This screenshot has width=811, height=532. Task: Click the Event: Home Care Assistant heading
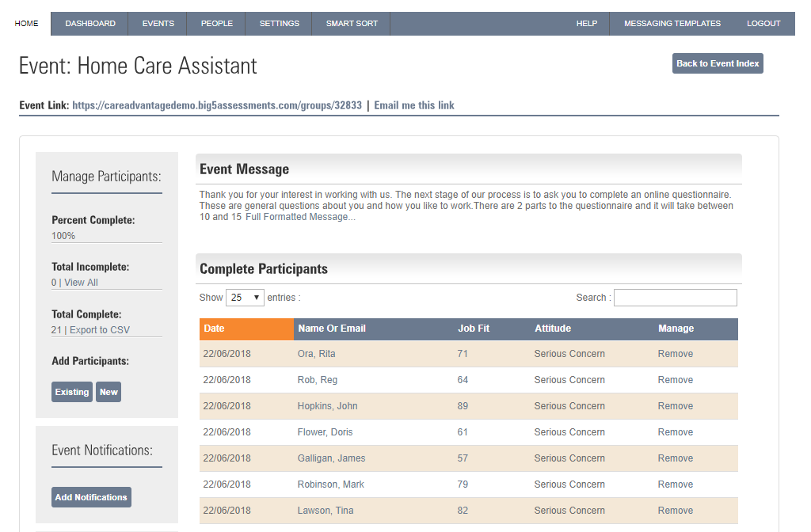[138, 66]
